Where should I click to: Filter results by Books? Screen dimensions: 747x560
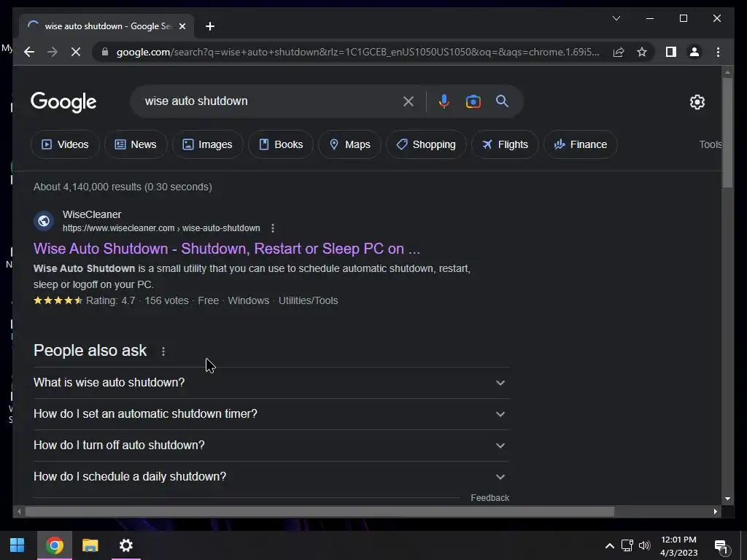click(281, 144)
